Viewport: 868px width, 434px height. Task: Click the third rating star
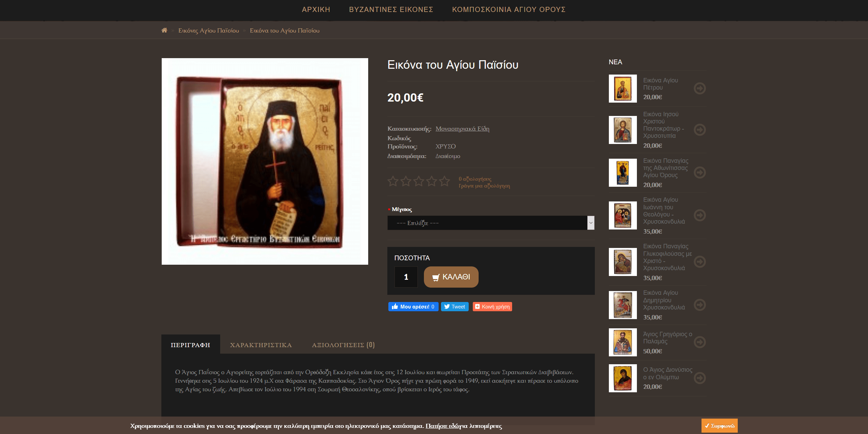tap(419, 181)
